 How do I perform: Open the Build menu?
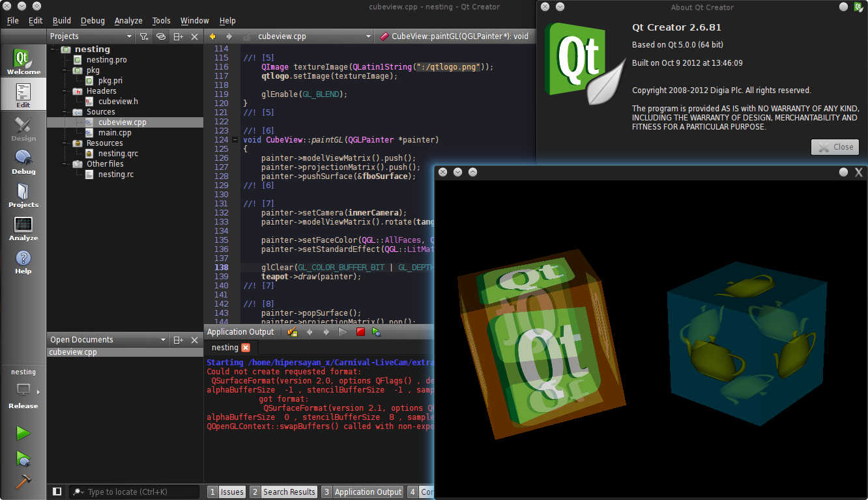pyautogui.click(x=62, y=21)
